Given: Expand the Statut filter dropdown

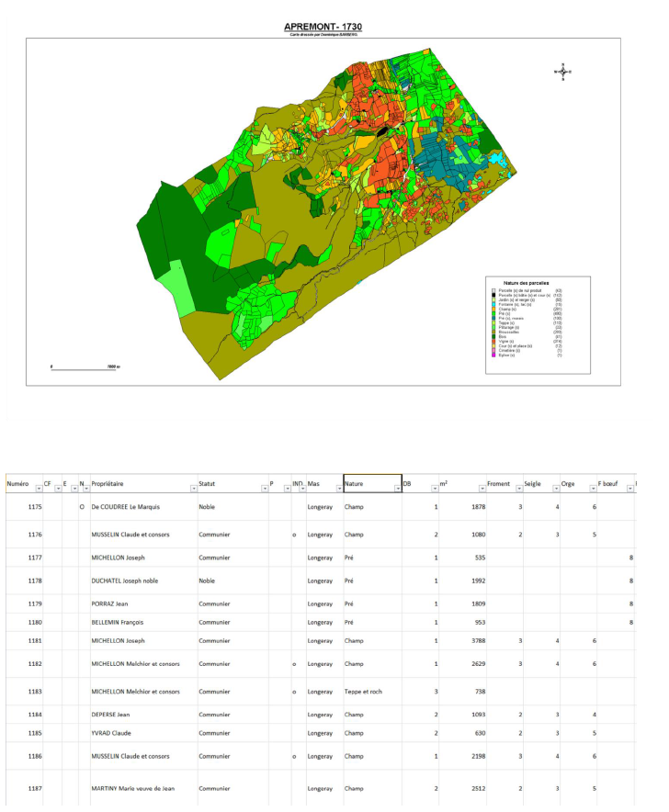Looking at the screenshot, I should point(263,490).
